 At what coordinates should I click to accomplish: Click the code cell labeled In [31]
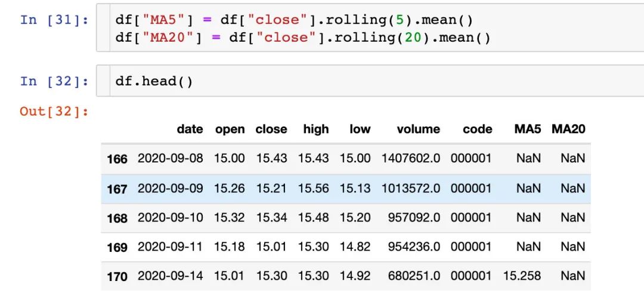370,28
